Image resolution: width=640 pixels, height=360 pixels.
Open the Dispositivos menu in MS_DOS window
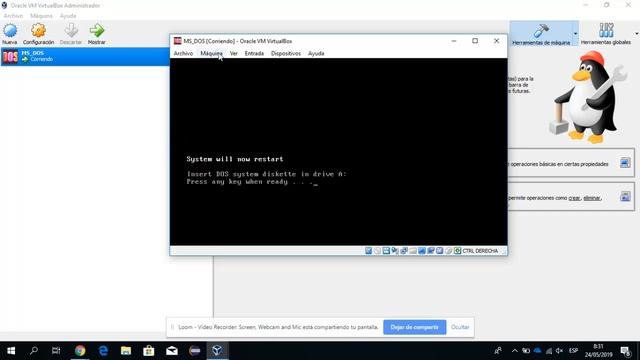click(286, 53)
